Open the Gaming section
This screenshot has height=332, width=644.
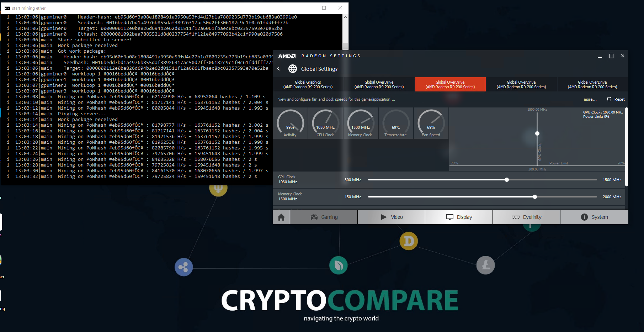point(324,217)
